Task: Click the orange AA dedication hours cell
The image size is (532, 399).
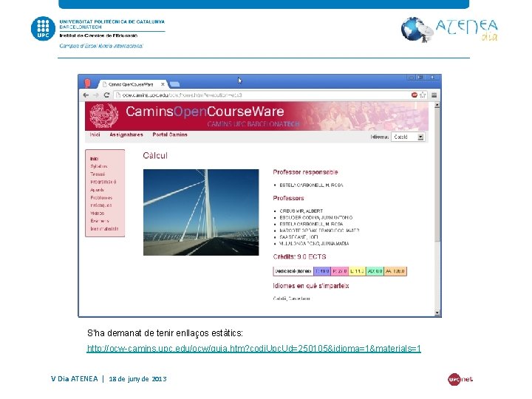Action: point(395,271)
